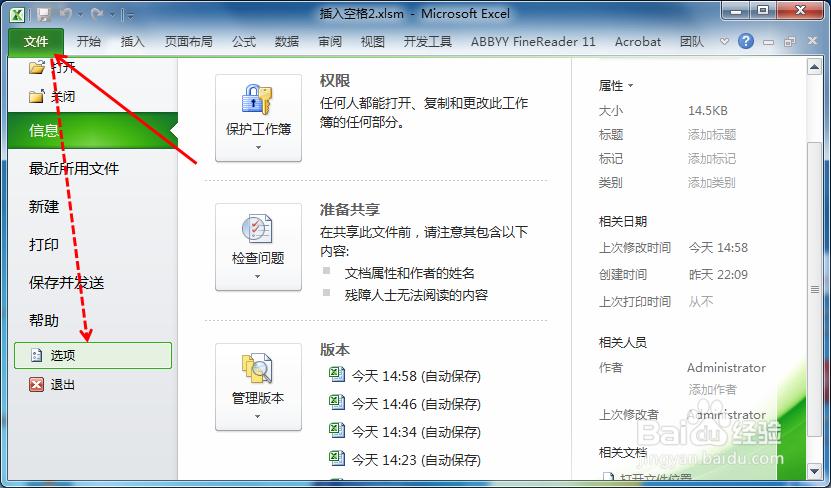
Task: Click the scrollbar down arrow
Action: pos(814,471)
